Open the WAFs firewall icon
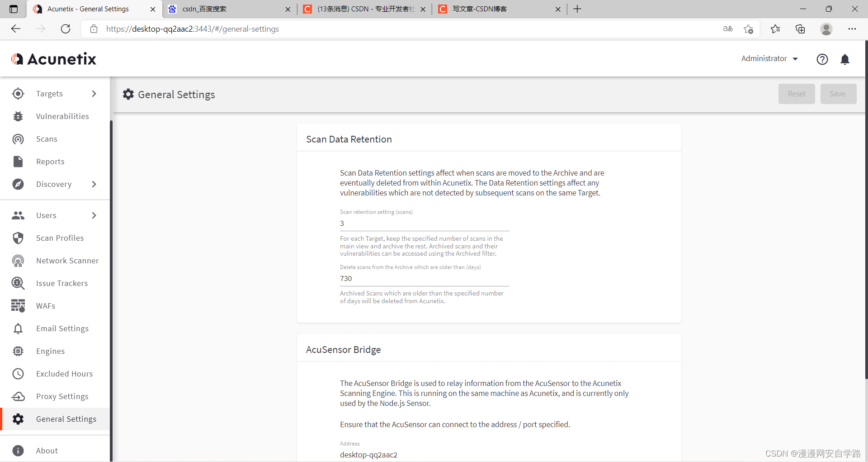Screen dimensions: 868x462 (x=18, y=306)
